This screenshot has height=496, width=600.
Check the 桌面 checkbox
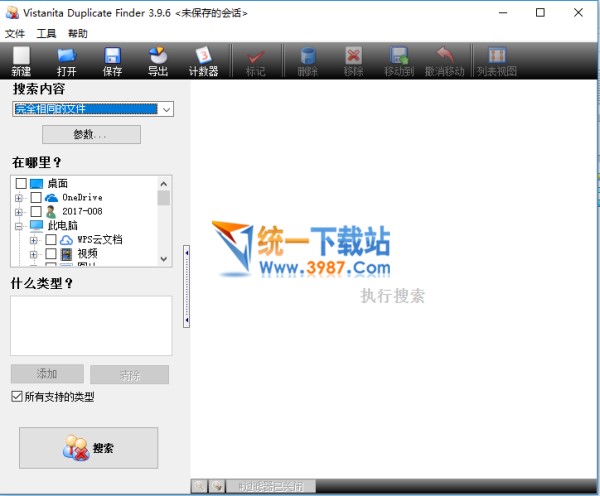click(21, 183)
